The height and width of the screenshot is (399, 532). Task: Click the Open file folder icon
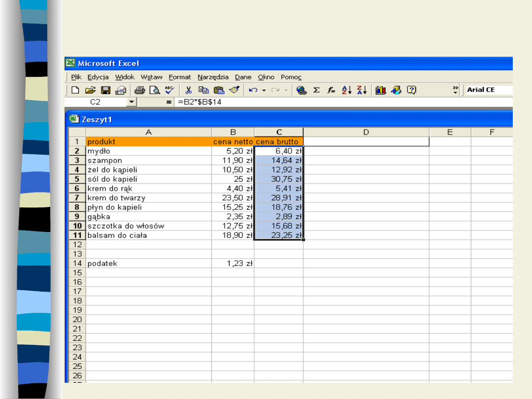coord(90,90)
